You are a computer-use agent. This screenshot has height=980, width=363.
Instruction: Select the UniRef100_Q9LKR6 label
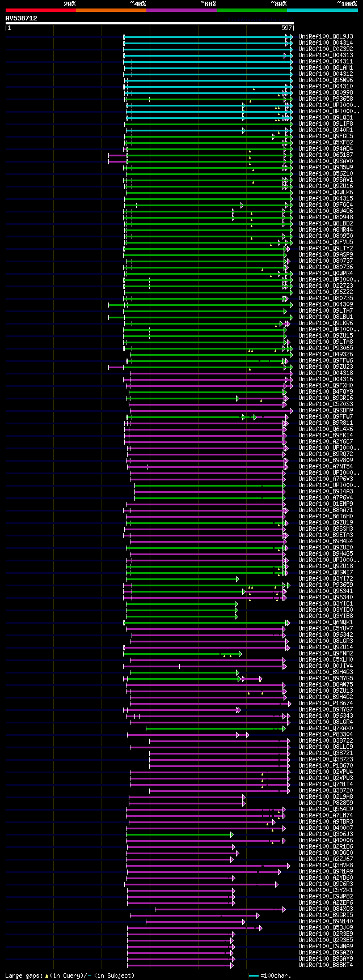[326, 323]
